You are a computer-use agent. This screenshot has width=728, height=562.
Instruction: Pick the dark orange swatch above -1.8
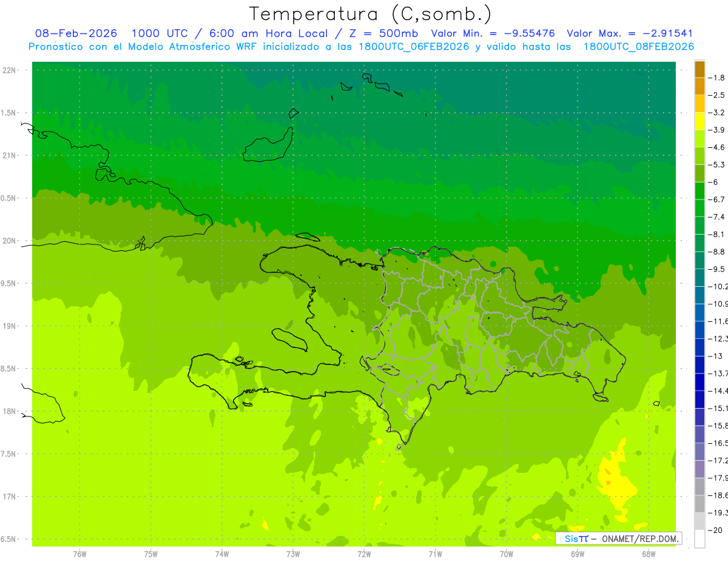click(x=699, y=69)
